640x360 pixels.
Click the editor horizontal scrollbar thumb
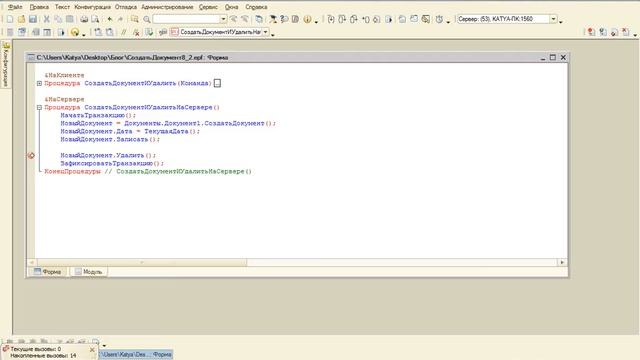[142, 262]
